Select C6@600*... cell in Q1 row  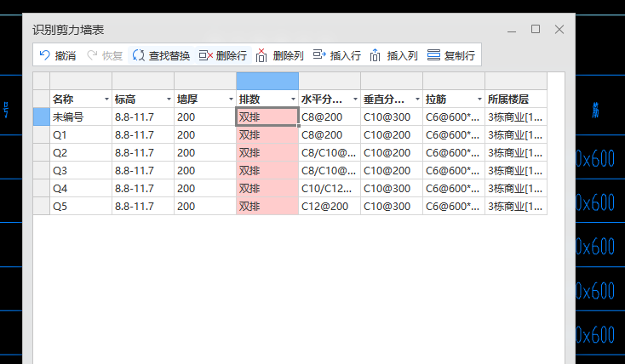(454, 135)
